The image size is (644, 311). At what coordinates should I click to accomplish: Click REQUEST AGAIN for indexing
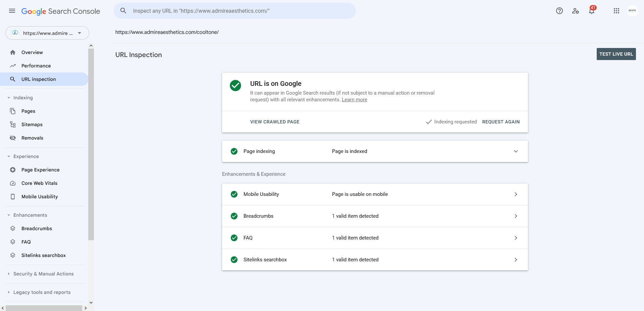point(501,122)
